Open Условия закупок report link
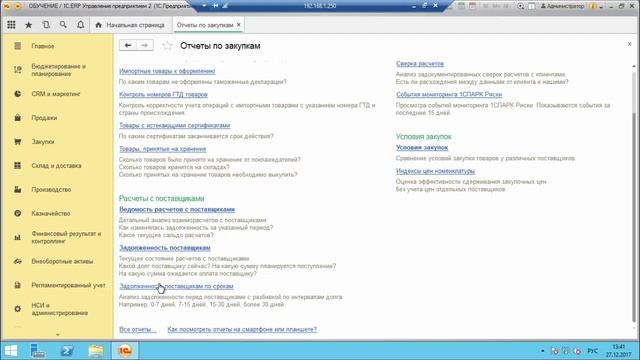This screenshot has width=640, height=360. [422, 147]
